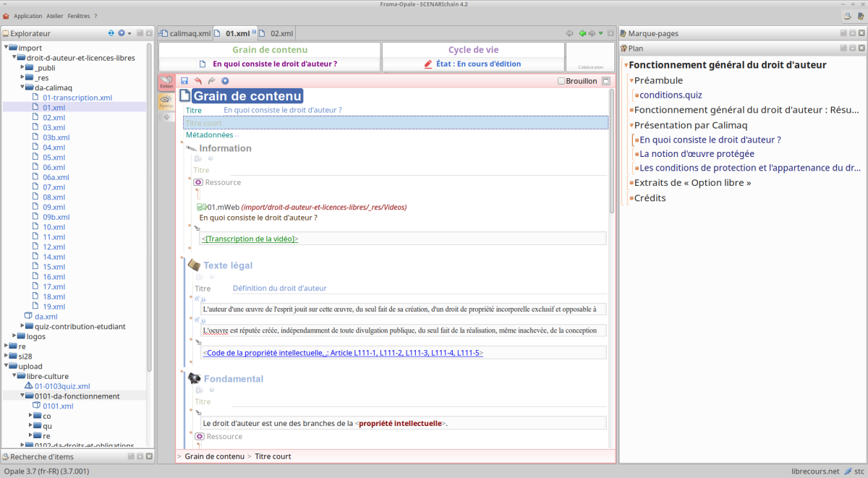
Task: Open 01-0103quiz.xml in the explorer
Action: point(62,386)
